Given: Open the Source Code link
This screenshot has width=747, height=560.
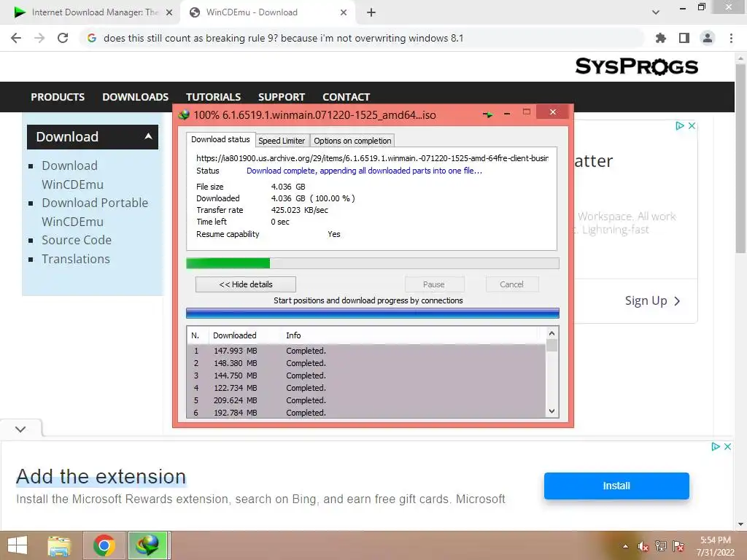Looking at the screenshot, I should [76, 240].
